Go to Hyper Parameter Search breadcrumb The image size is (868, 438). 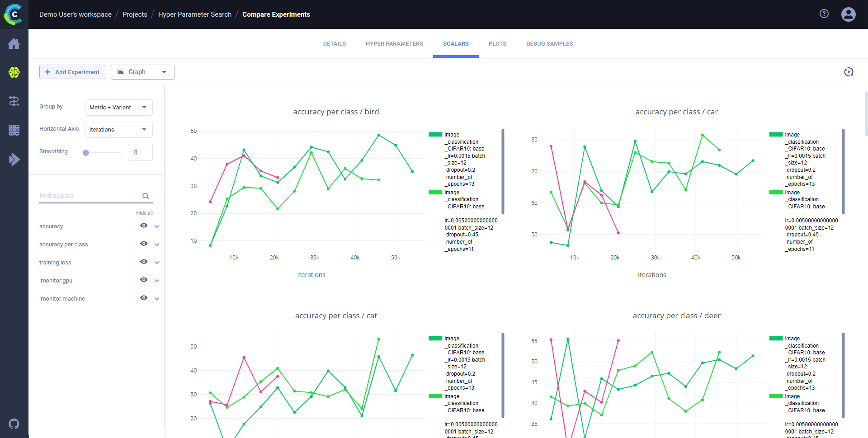(x=195, y=14)
